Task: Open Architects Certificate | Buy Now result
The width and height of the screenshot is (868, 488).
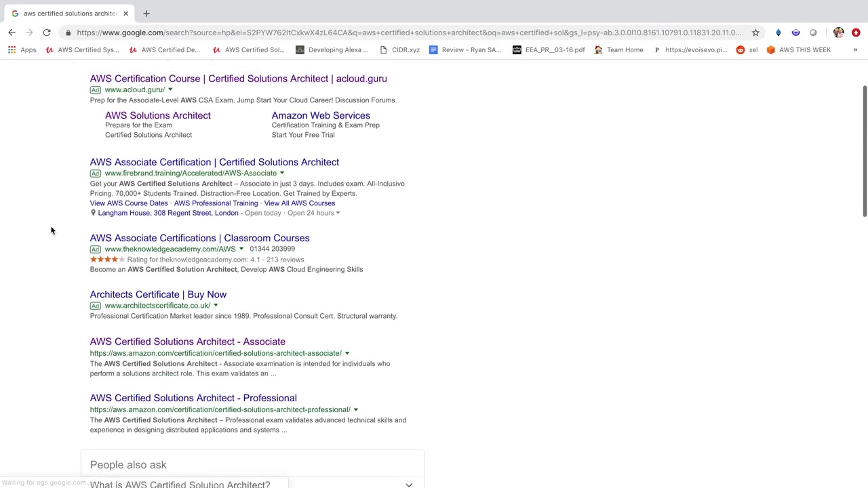Action: (158, 294)
